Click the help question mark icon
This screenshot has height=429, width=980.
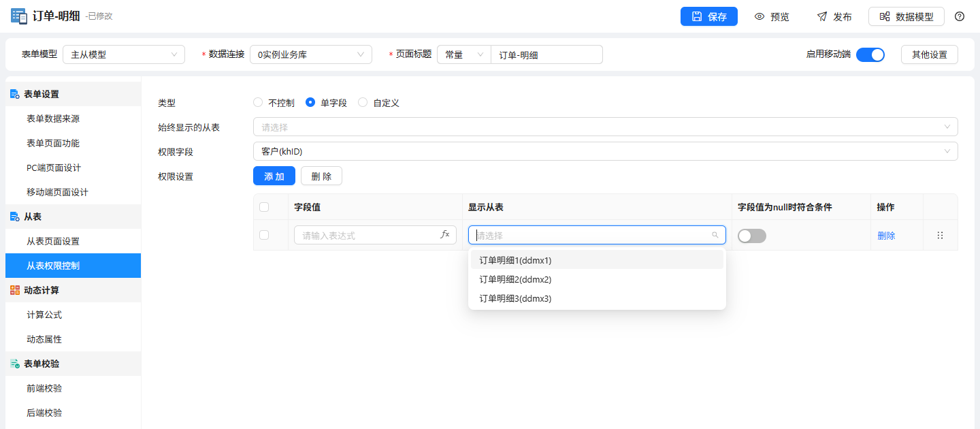point(960,16)
